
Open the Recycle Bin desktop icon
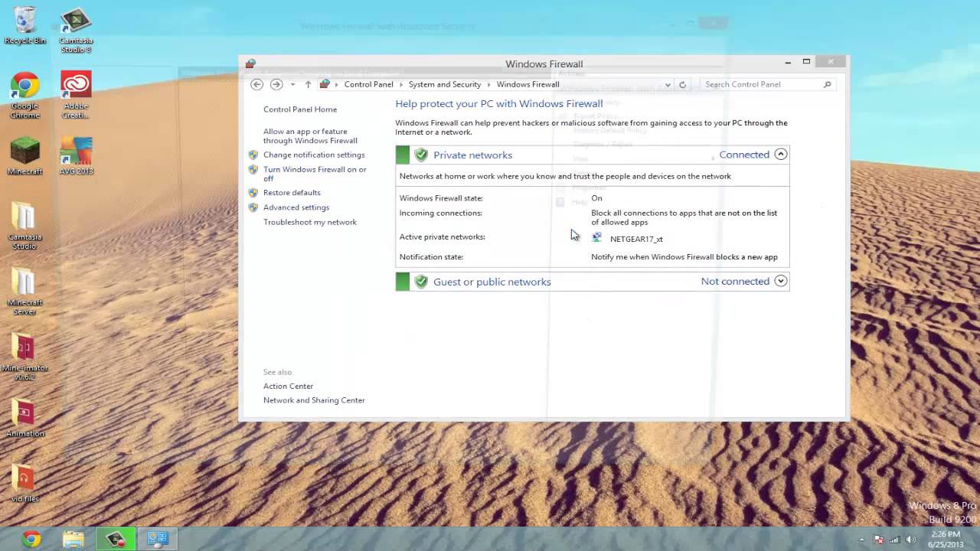click(x=25, y=25)
